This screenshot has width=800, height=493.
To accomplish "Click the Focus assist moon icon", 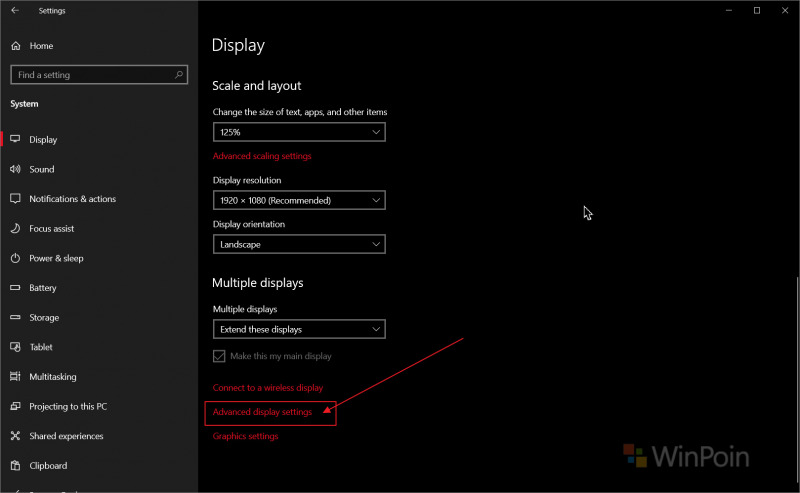I will click(15, 228).
